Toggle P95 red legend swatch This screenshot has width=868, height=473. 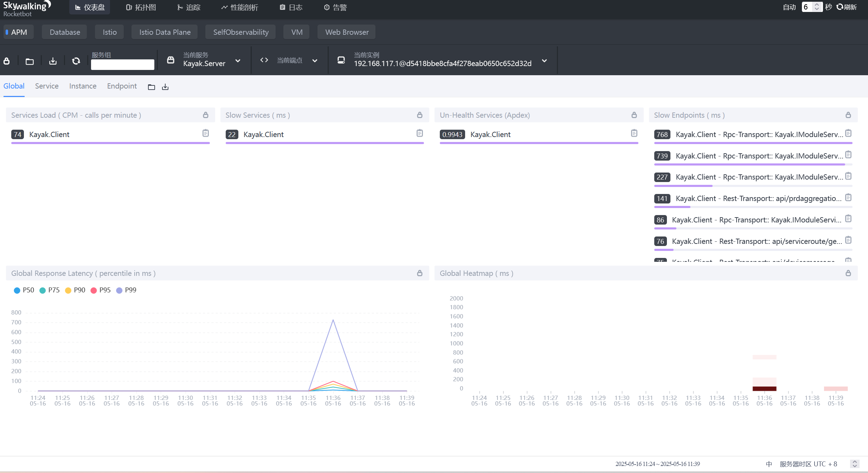[x=94, y=290]
